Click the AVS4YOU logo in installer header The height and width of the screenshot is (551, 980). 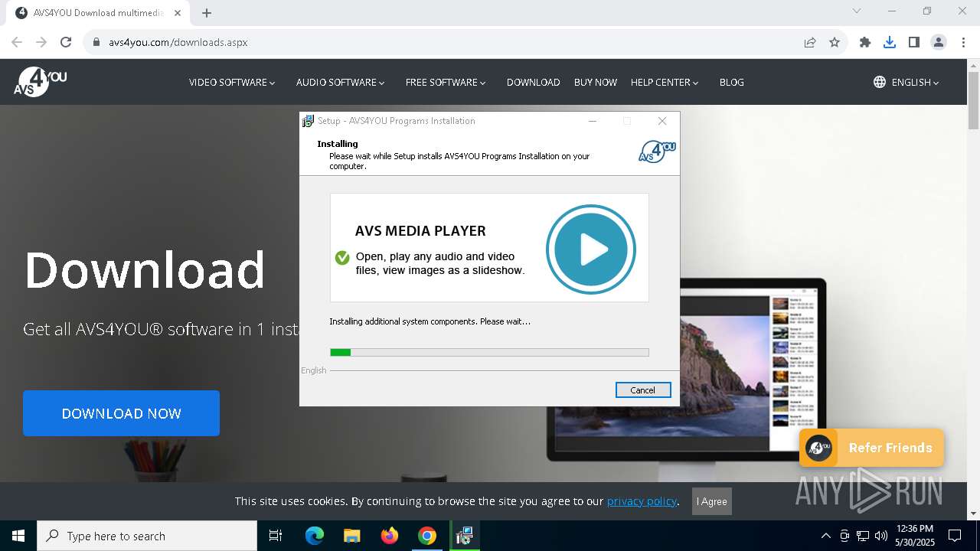coord(657,151)
